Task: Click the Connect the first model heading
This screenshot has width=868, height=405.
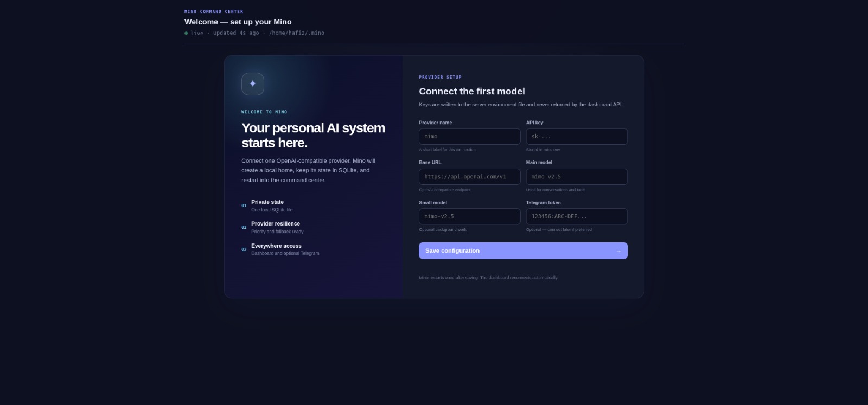Action: (472, 91)
